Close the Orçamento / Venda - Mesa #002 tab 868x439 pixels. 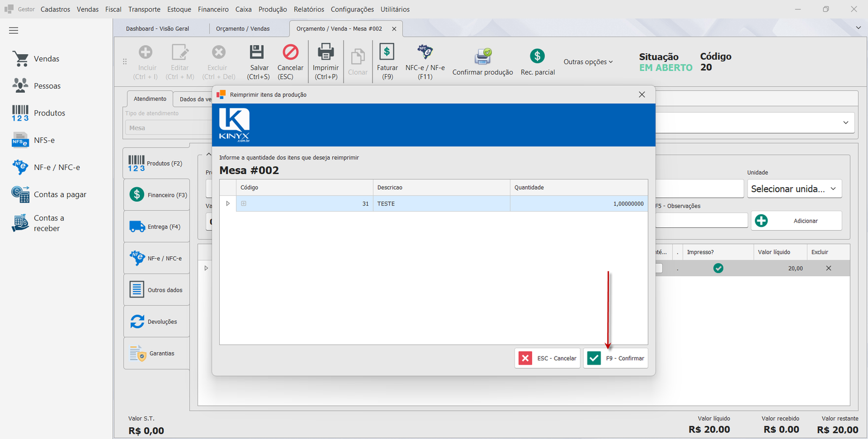click(x=394, y=29)
